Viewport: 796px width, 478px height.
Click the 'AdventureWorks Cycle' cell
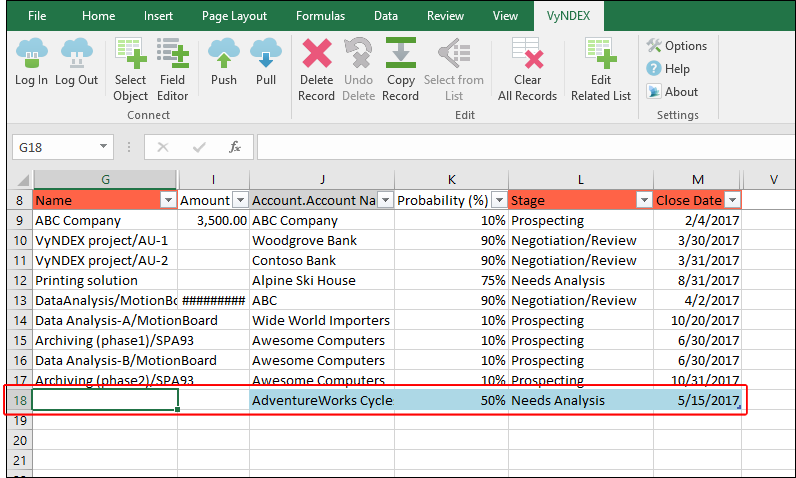322,400
